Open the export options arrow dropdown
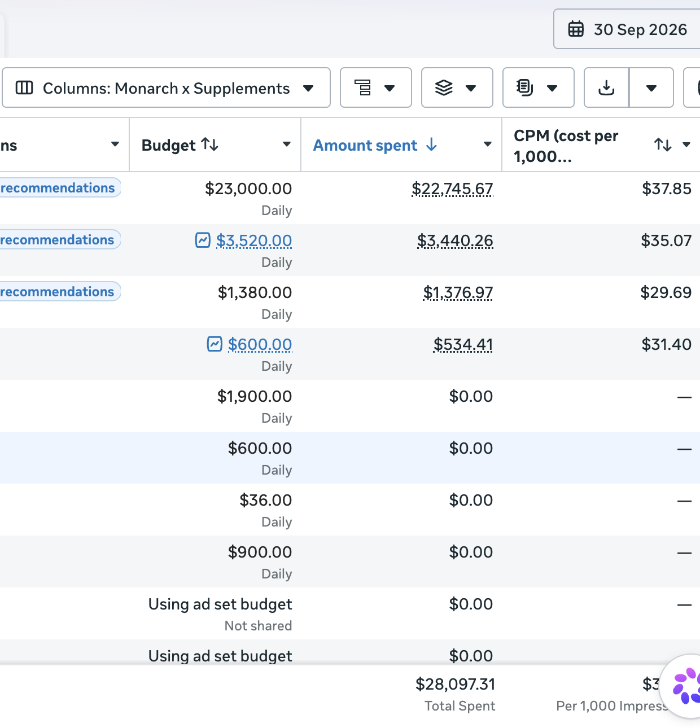 pos(651,87)
